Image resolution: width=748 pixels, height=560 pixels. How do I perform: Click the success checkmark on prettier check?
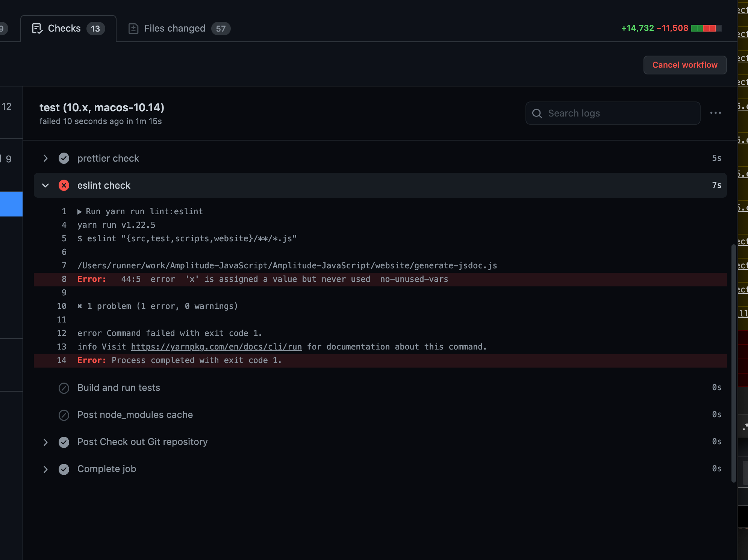click(64, 158)
